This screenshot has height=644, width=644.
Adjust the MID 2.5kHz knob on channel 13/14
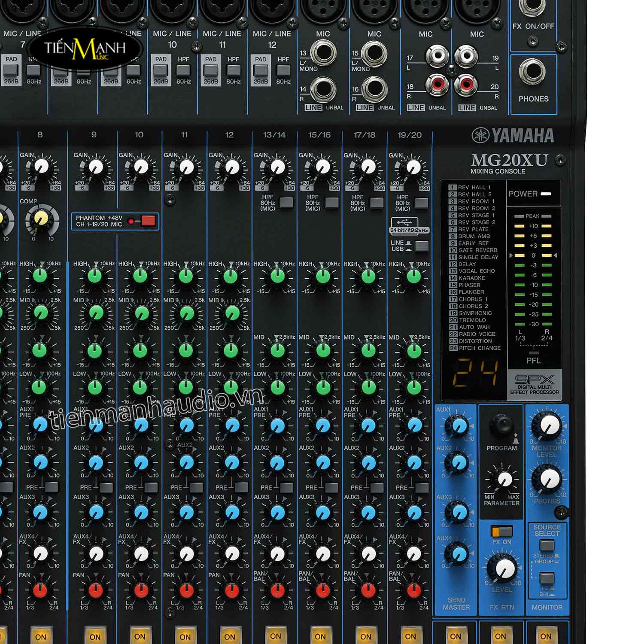click(x=277, y=350)
